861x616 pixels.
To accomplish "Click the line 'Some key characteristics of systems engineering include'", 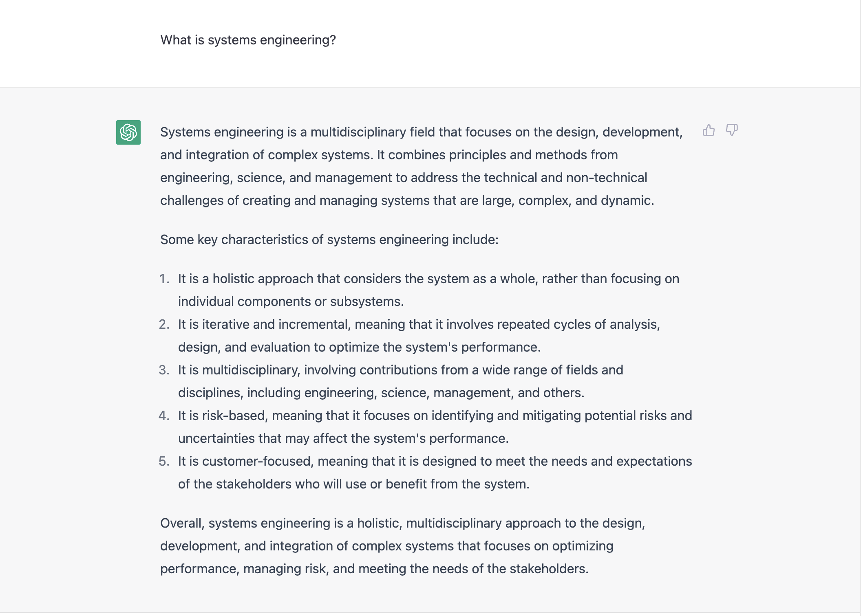I will click(329, 240).
